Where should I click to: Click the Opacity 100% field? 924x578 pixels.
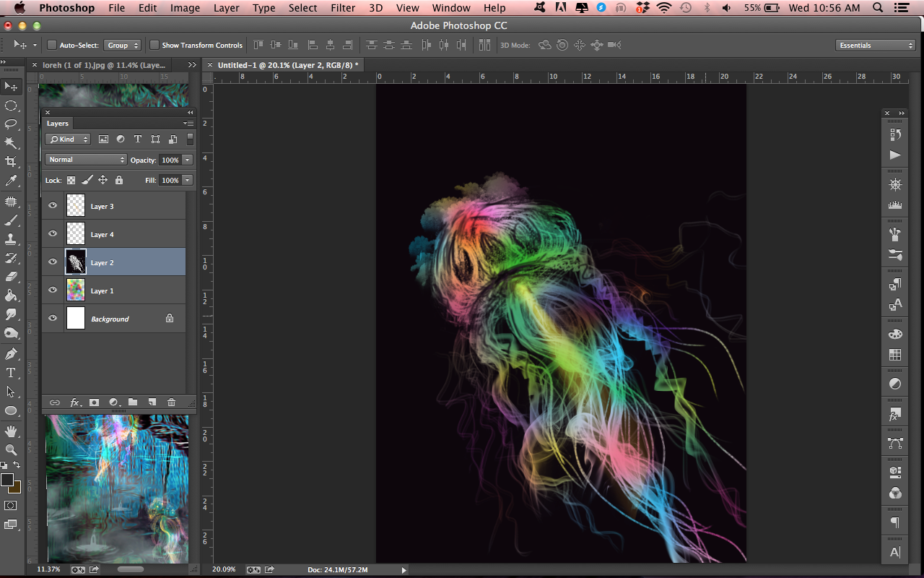coord(170,160)
